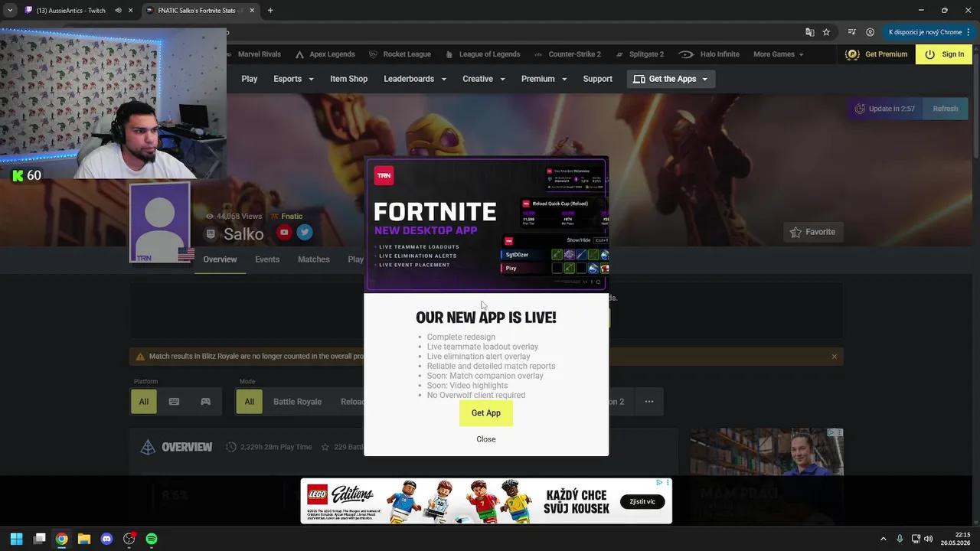Open Task View from taskbar

(40, 539)
